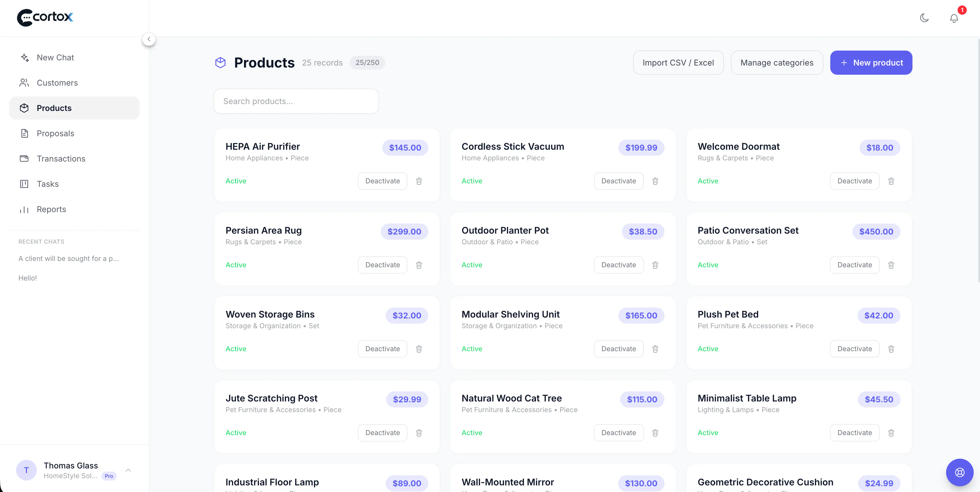Delete Woven Storage Bins via trash icon
The width and height of the screenshot is (980, 492).
click(419, 349)
